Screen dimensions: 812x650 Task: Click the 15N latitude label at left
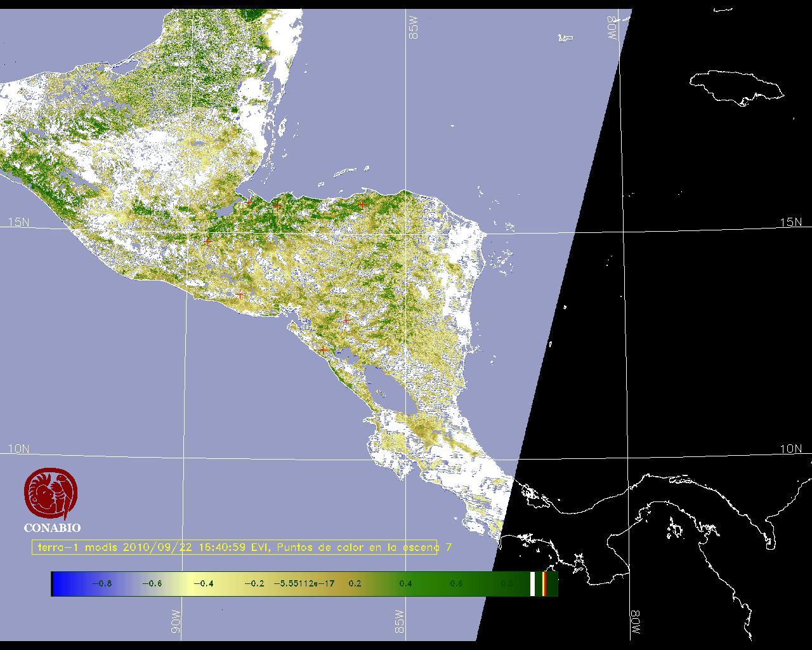pyautogui.click(x=18, y=222)
